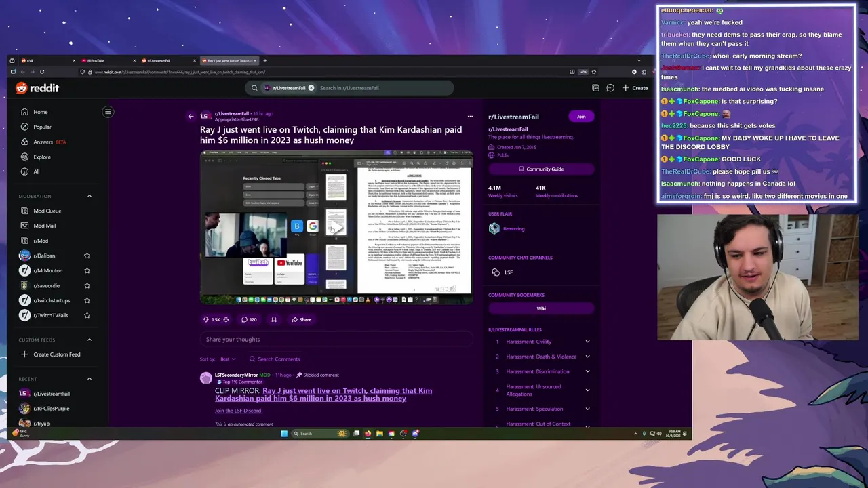
Task: Favorite r/saveordie with the star
Action: [x=87, y=285]
